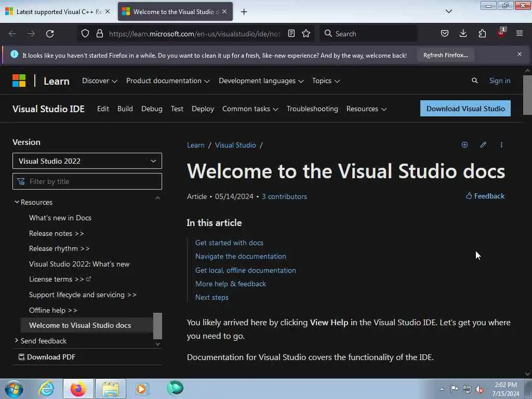Open What's new in Docs

click(x=60, y=218)
